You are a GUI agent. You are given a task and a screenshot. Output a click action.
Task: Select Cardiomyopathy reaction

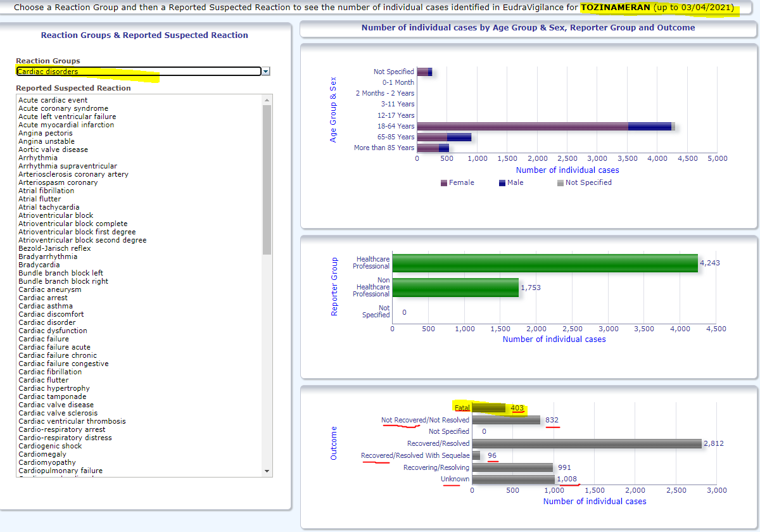tap(47, 462)
